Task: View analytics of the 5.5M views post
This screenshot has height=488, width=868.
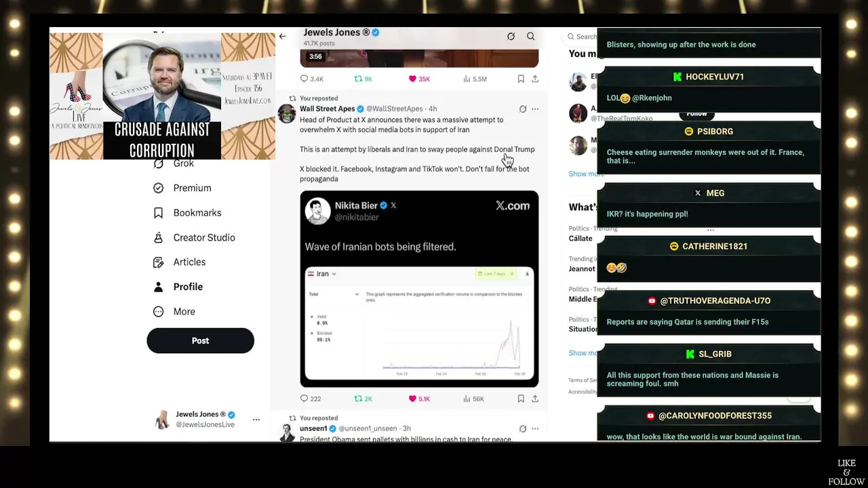Action: coord(475,79)
